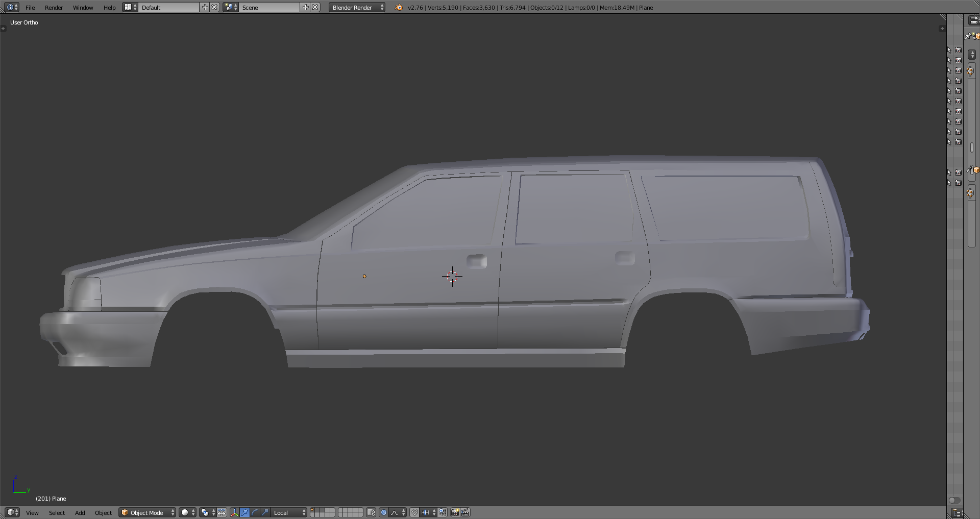The image size is (980, 519).
Task: Browse scenes with the Scene datablock icon
Action: click(x=230, y=7)
